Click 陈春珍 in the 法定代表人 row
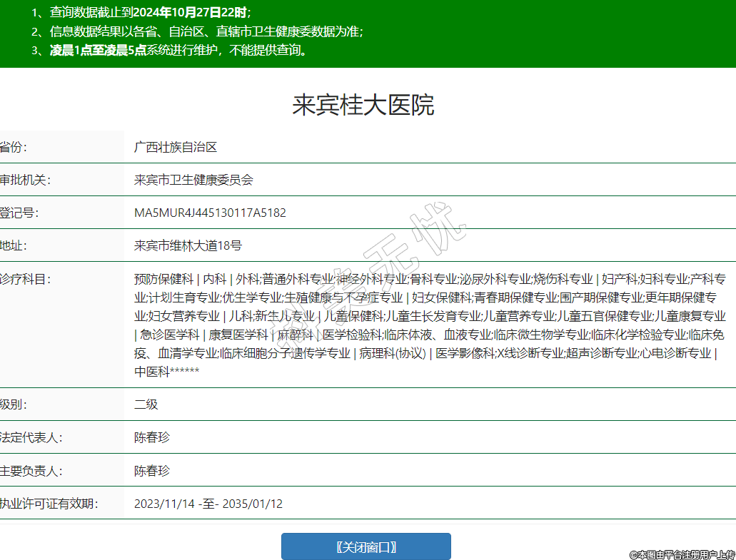This screenshot has width=736, height=560. pos(151,437)
